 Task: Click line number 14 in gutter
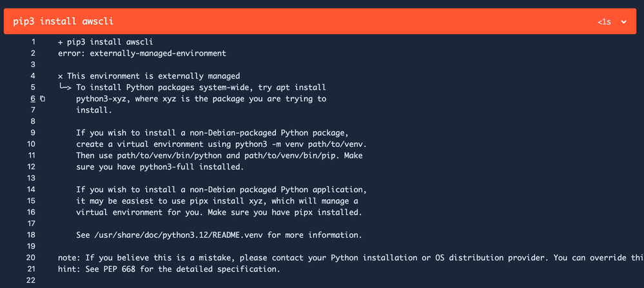pyautogui.click(x=32, y=189)
